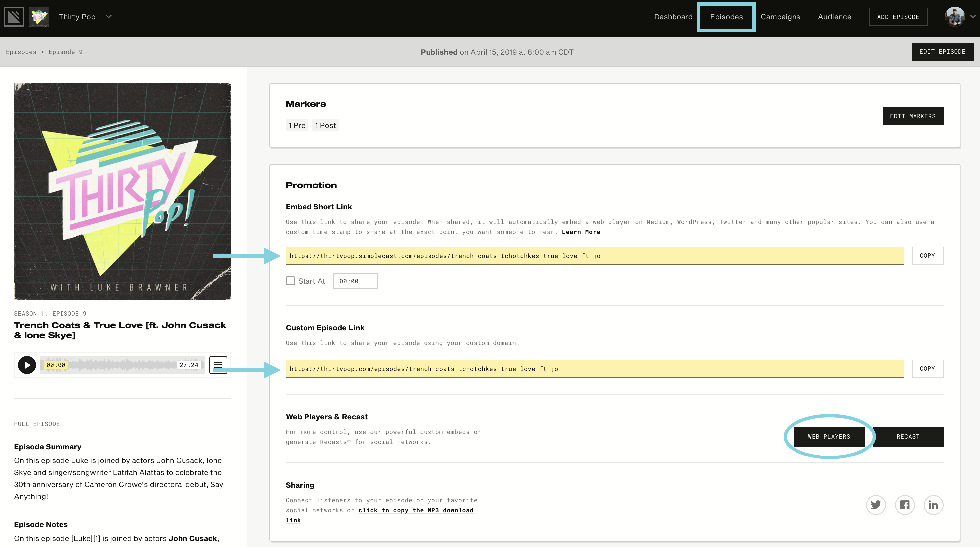Expand the Thirty Pop show switcher chevron
Image resolution: width=980 pixels, height=547 pixels.
point(108,17)
